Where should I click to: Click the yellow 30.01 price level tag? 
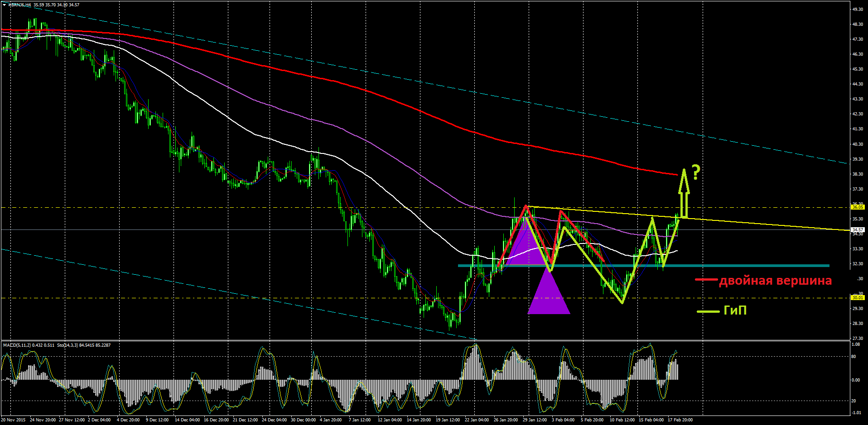[x=858, y=297]
